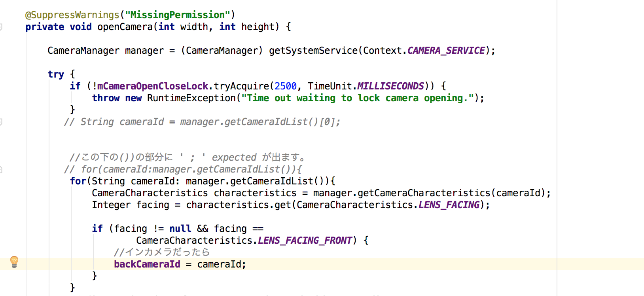The width and height of the screenshot is (644, 296).
Task: Click the backCameraId variable
Action: coord(147,264)
